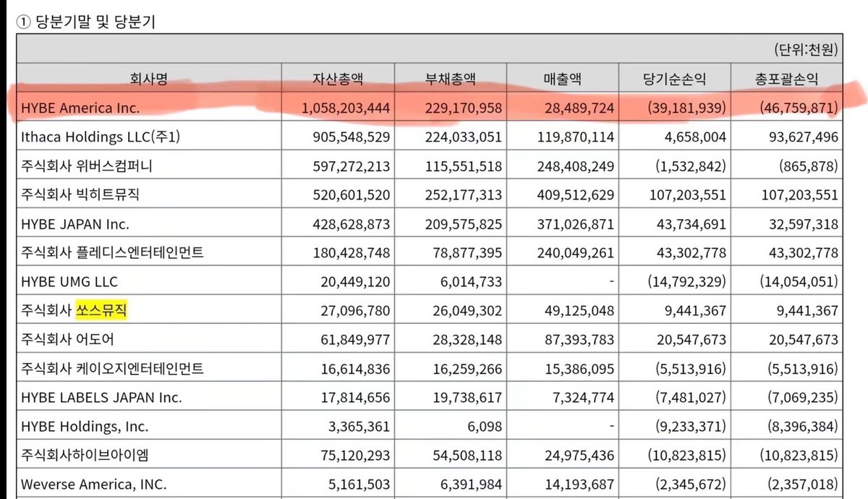Click 쏘스뮤직 asset value 27,096,780
The image size is (868, 499).
(x=355, y=311)
